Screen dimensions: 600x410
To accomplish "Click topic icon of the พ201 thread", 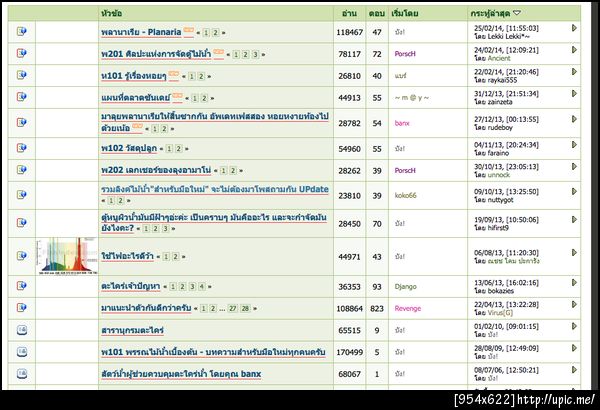I will coord(22,53).
